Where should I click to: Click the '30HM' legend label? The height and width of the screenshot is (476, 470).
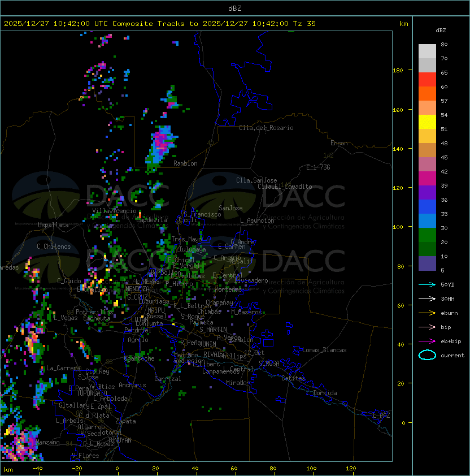point(447,299)
